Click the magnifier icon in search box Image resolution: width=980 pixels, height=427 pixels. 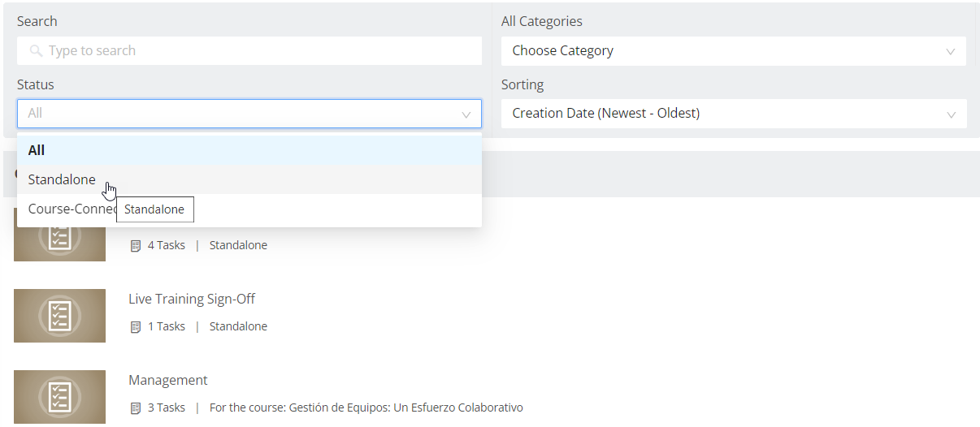tap(36, 51)
